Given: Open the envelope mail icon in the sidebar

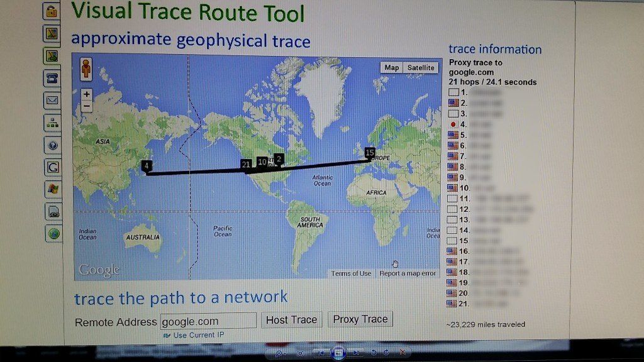Looking at the screenshot, I should click(52, 100).
